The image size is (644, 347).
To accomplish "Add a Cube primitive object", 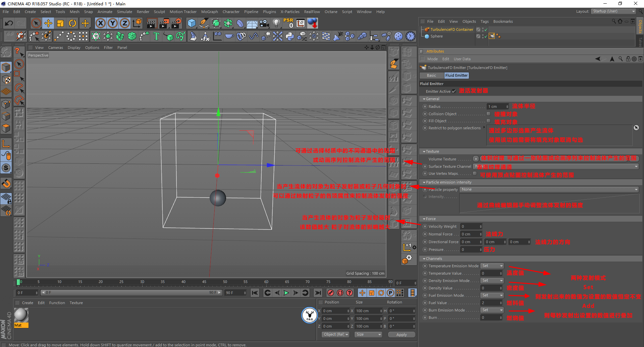I will pyautogui.click(x=192, y=23).
